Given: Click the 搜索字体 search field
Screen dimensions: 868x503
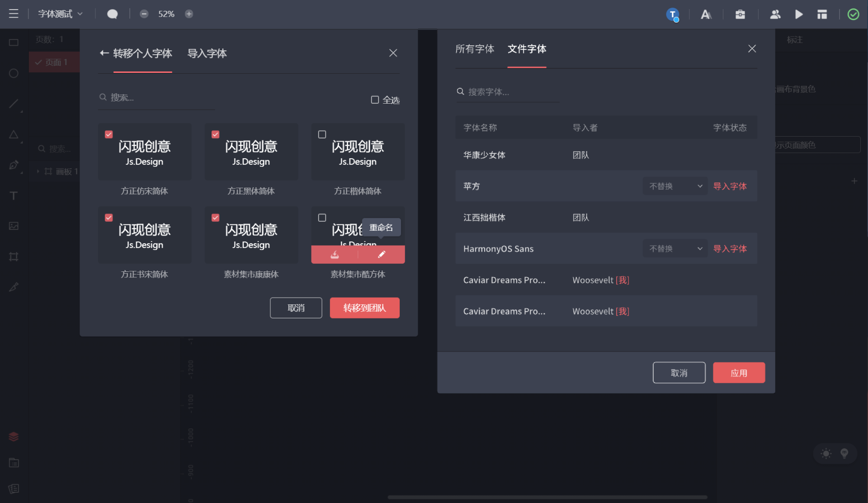Looking at the screenshot, I should tap(506, 92).
